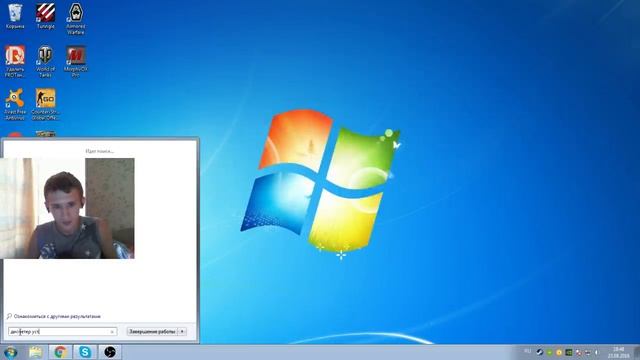
Task: Click the Show desktop strip
Action: pos(637,352)
